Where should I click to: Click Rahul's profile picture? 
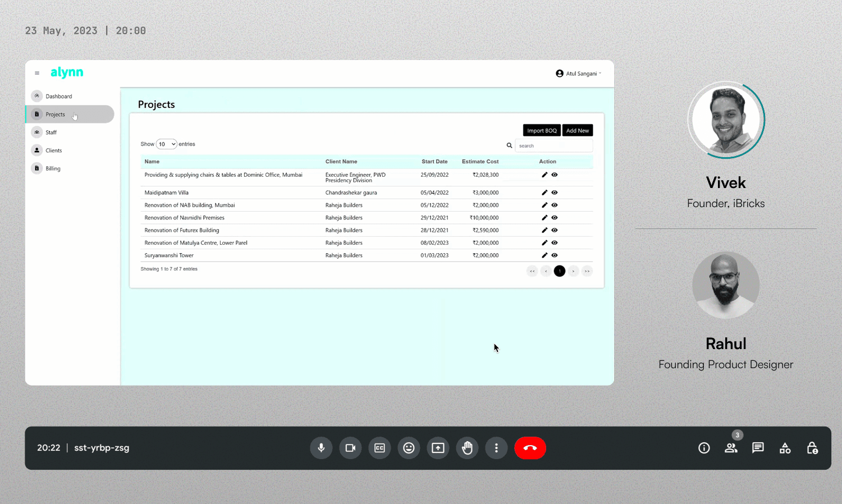726,285
